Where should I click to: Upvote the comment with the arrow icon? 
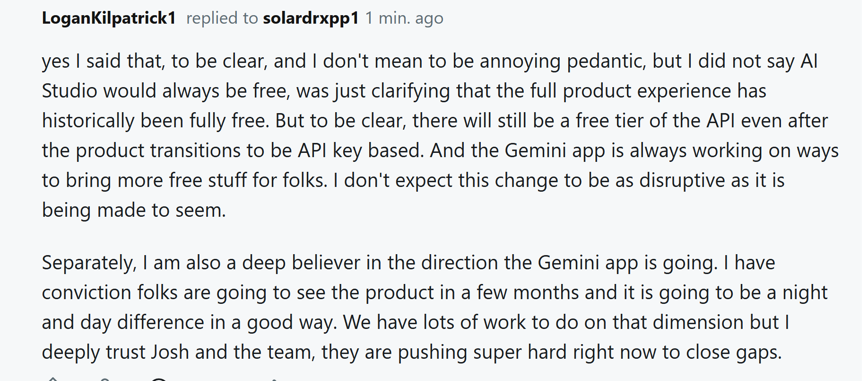tap(53, 379)
